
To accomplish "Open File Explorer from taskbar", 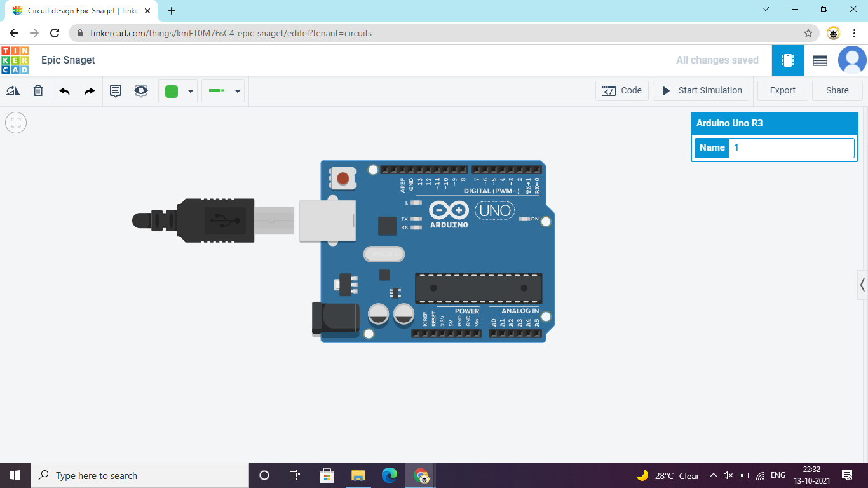I will pos(358,475).
